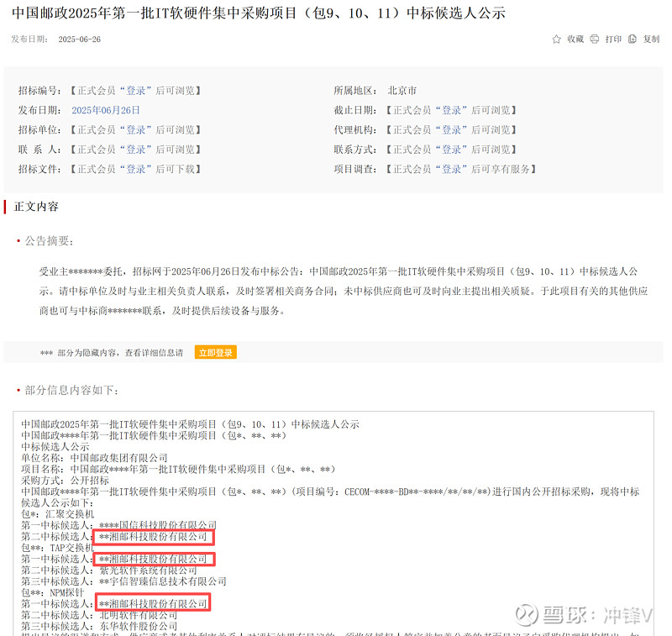This screenshot has height=636, width=672.
Task: Click the page title heading text
Action: [259, 13]
